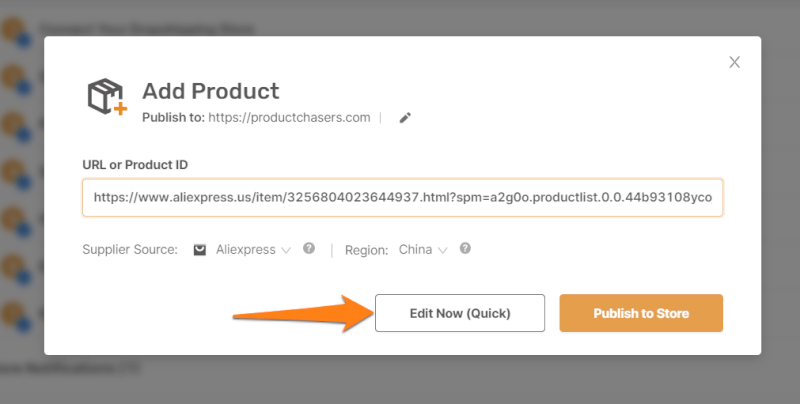This screenshot has height=404, width=800.
Task: Focus the URL or Product ID field
Action: pos(402,198)
